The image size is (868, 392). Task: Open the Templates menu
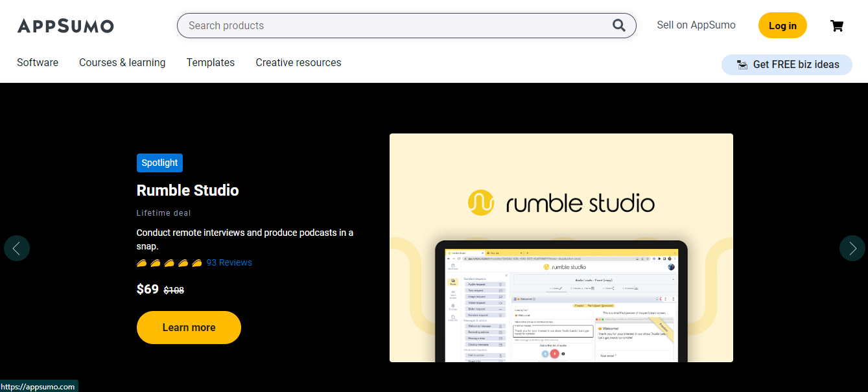[211, 63]
